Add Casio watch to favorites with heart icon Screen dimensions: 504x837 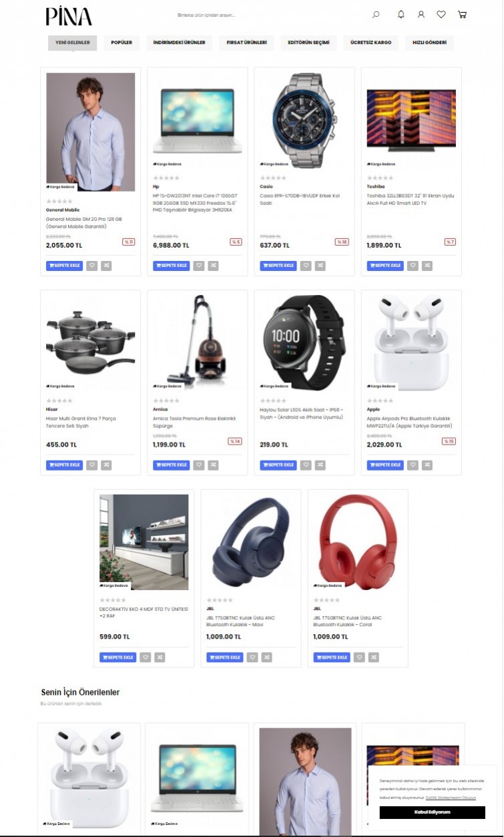click(306, 266)
